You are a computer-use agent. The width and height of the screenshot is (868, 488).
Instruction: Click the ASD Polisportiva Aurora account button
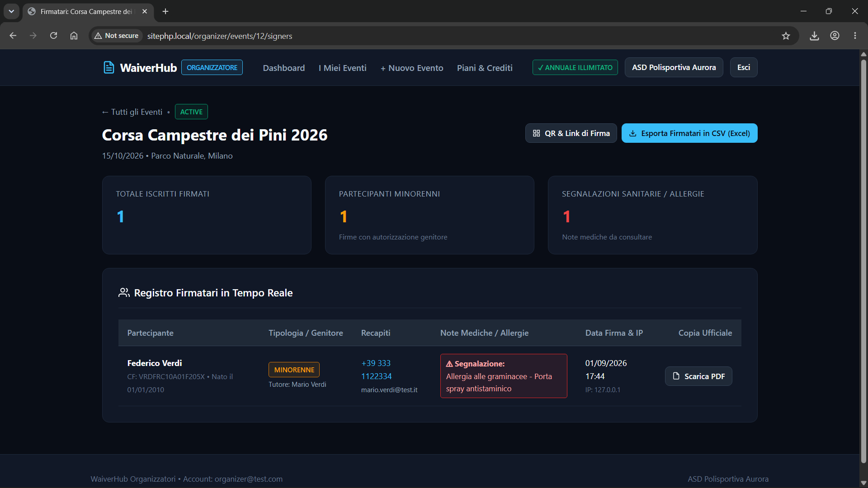[x=674, y=67]
